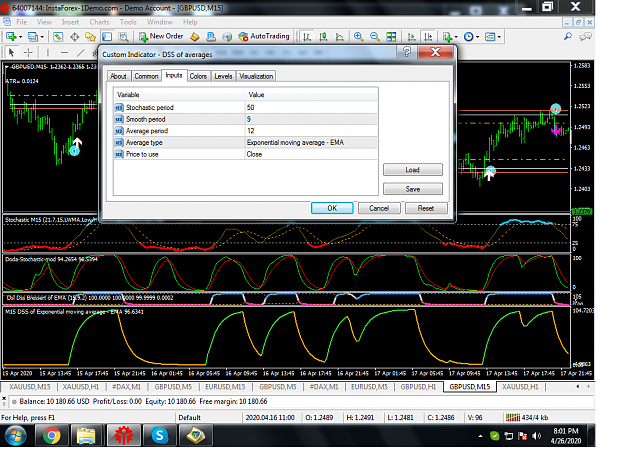Select the Vertical Line tool
Screen dimensions: 625x469
[47, 52]
